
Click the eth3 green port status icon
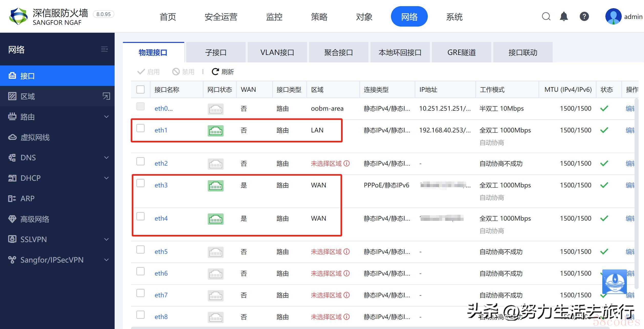(215, 186)
